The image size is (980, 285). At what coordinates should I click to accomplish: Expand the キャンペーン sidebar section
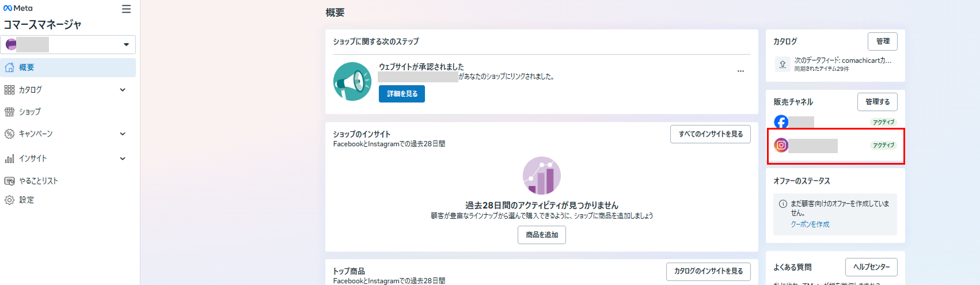tap(122, 134)
